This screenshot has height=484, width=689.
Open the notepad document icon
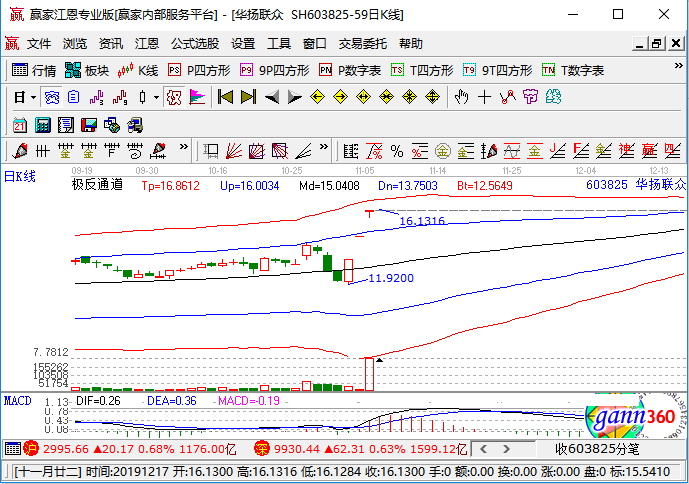[66, 126]
